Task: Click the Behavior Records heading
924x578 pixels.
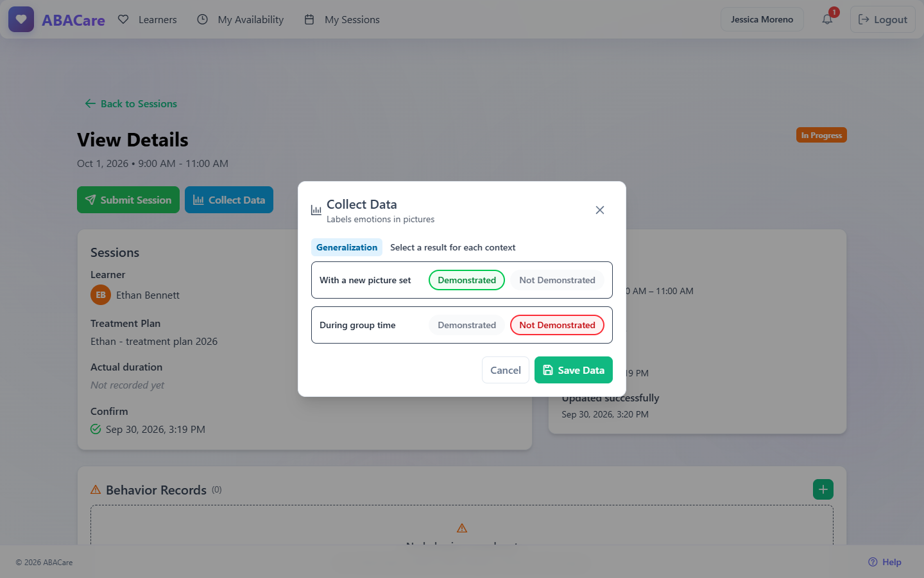Action: tap(156, 490)
